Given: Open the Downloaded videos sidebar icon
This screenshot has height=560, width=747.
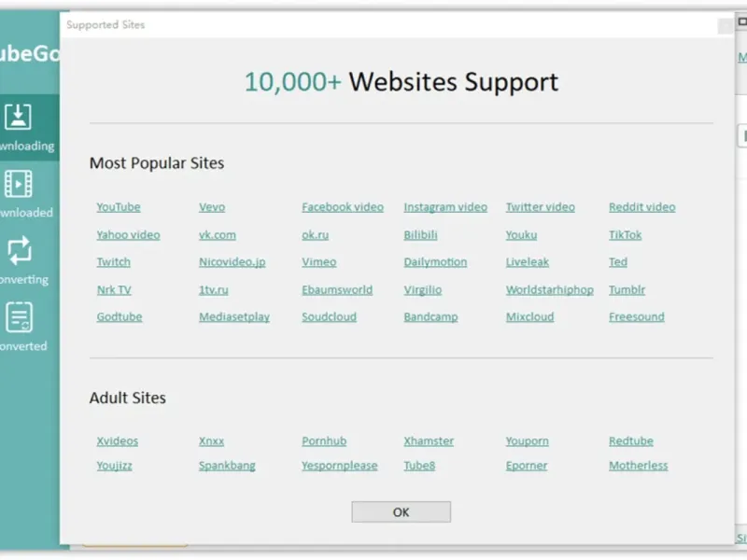Looking at the screenshot, I should pyautogui.click(x=19, y=184).
